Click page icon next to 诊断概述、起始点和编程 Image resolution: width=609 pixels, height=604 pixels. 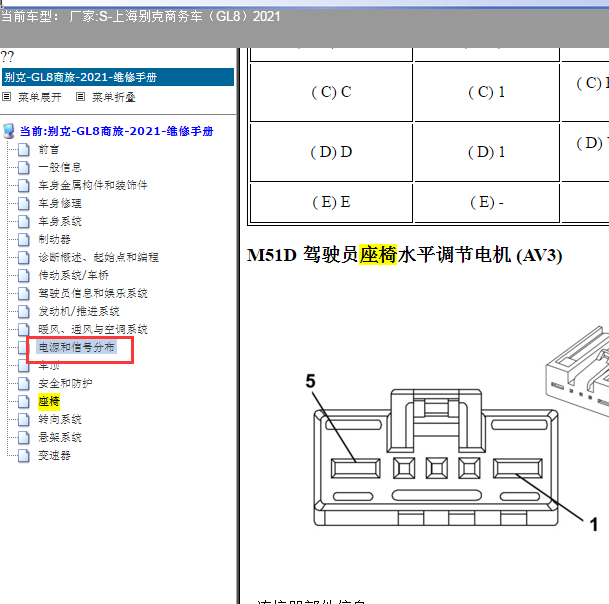[24, 257]
